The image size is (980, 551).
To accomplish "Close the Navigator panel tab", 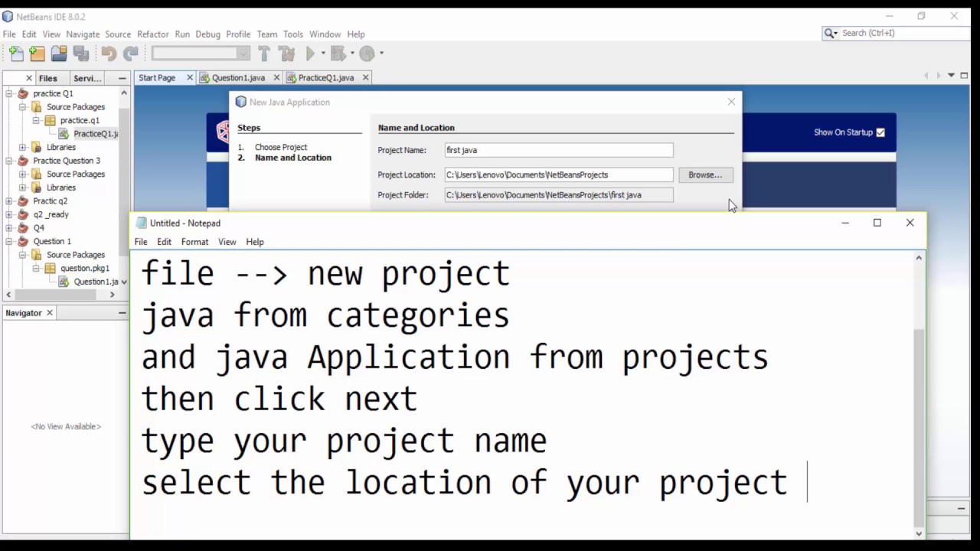I will click(x=50, y=313).
